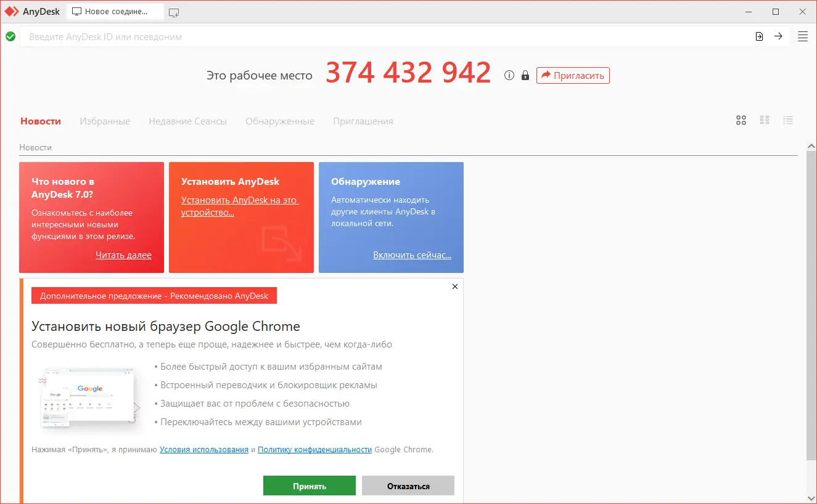Select the Новое соединение tab
This screenshot has width=817, height=504.
pyautogui.click(x=115, y=12)
